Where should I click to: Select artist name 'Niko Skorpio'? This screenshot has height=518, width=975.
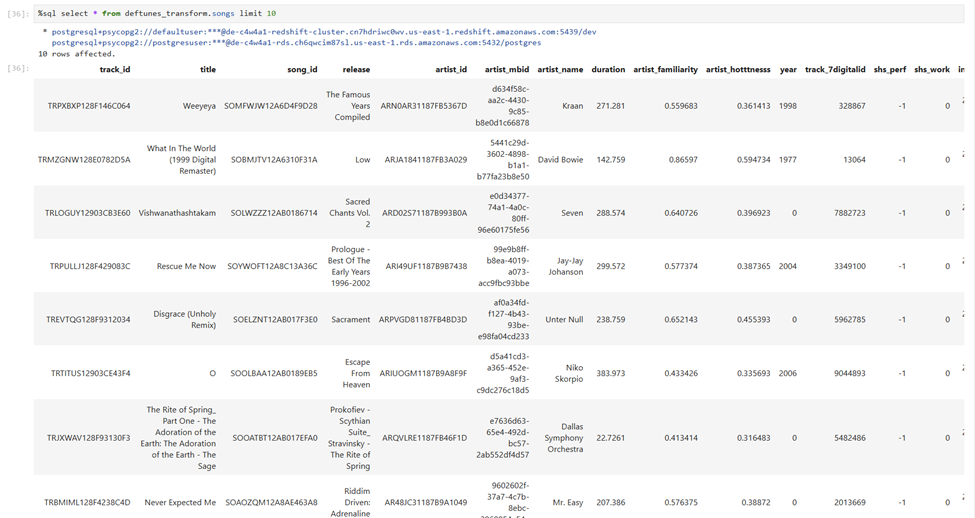(x=569, y=374)
